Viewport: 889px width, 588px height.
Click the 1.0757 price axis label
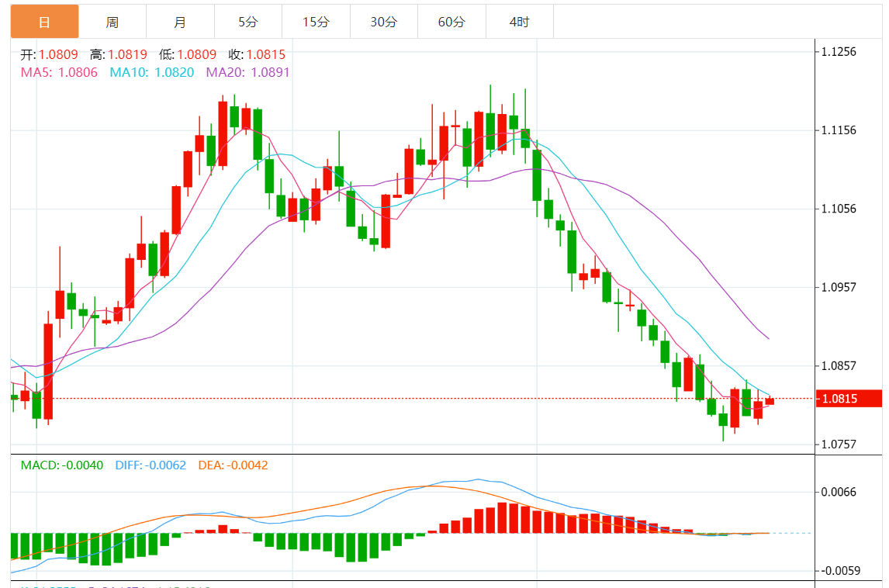coord(839,444)
